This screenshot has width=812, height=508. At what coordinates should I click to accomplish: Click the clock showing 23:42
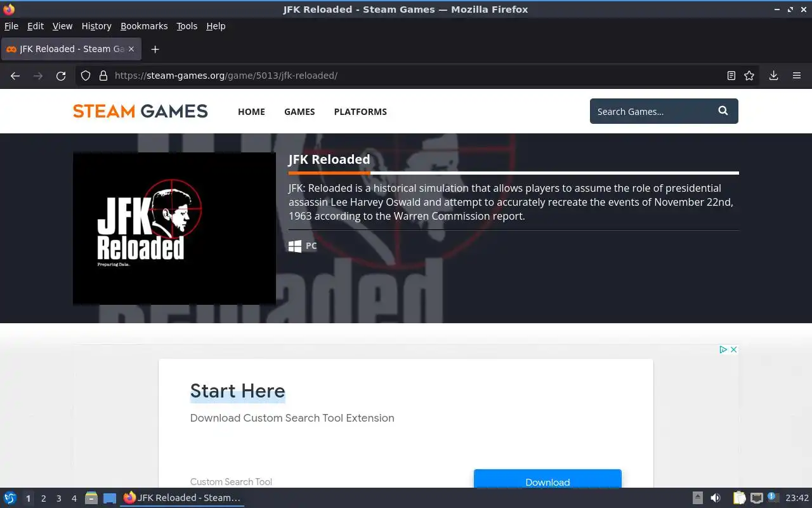[x=797, y=498]
